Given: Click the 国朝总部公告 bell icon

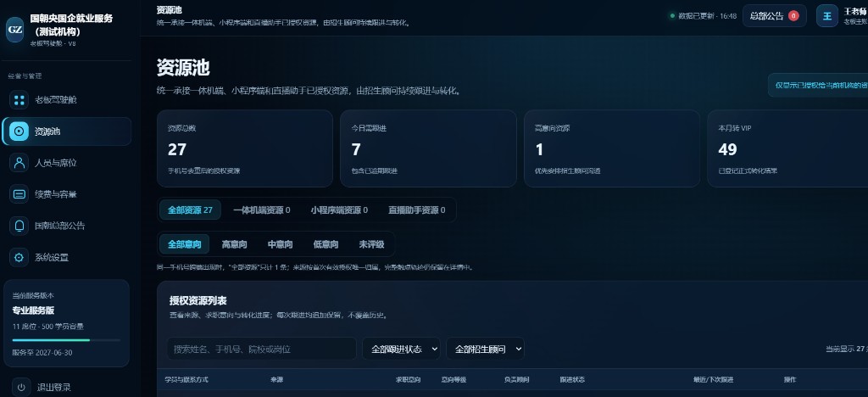Looking at the screenshot, I should tap(19, 226).
